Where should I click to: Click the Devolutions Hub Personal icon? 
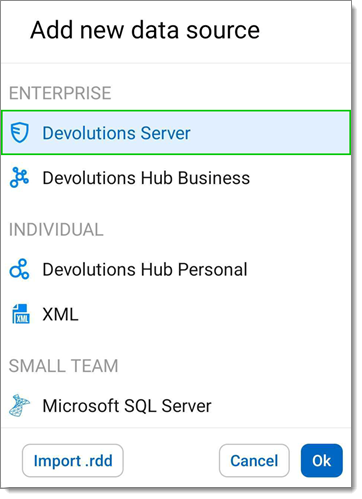click(x=19, y=269)
